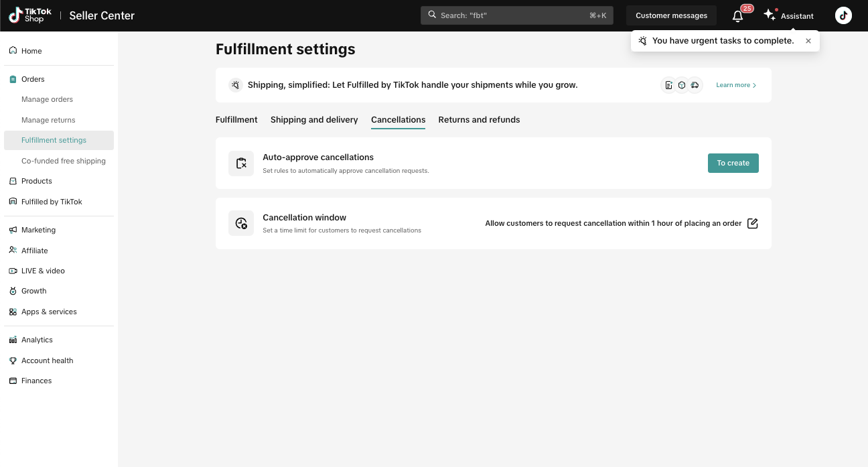Click the Account health trophy icon
The image size is (868, 467).
[x=13, y=360]
